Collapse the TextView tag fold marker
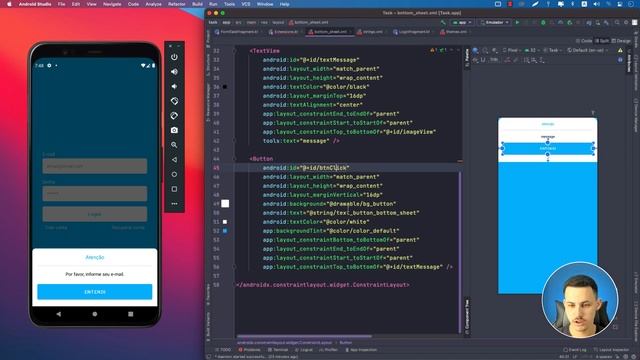 tap(235, 51)
